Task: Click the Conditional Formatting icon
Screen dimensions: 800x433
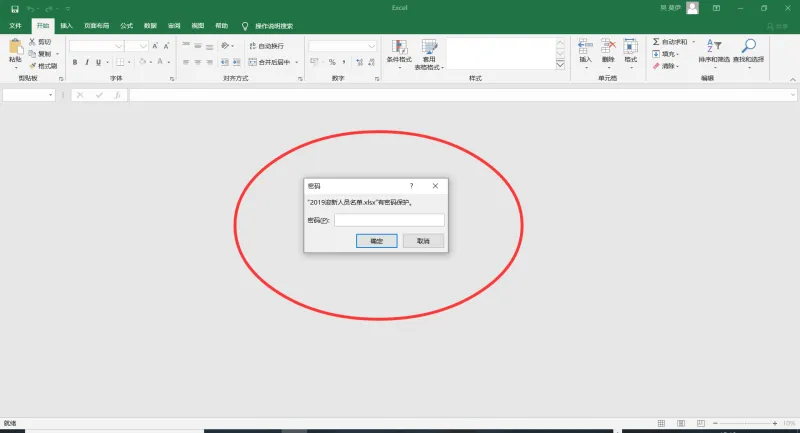Action: (x=399, y=47)
